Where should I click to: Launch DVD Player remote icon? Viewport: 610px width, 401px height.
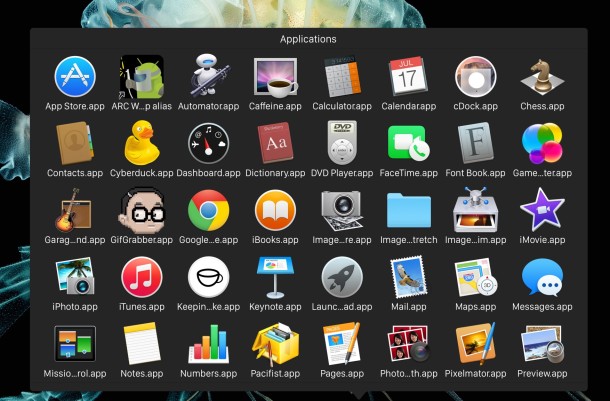pyautogui.click(x=342, y=143)
